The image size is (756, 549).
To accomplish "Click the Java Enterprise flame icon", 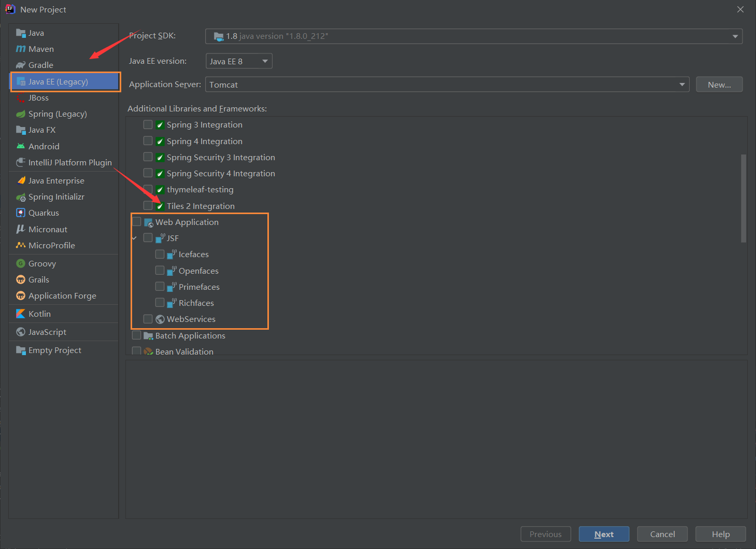I will [x=21, y=181].
